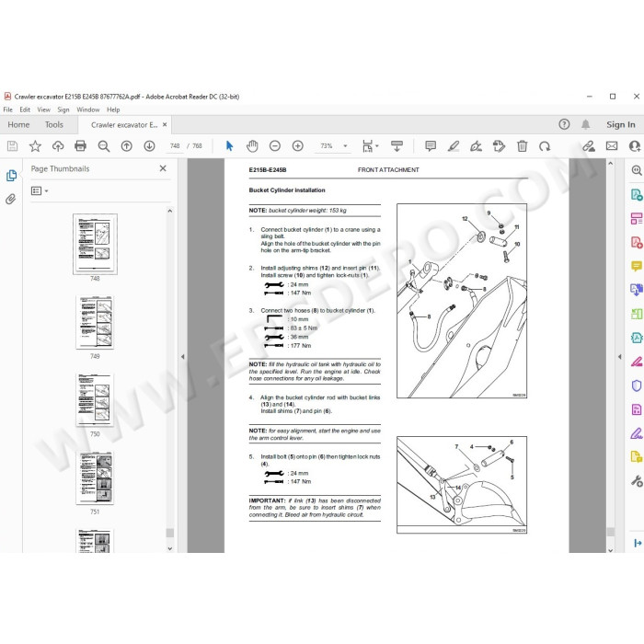Image resolution: width=644 pixels, height=644 pixels.
Task: Zoom in with plus button
Action: pyautogui.click(x=298, y=145)
